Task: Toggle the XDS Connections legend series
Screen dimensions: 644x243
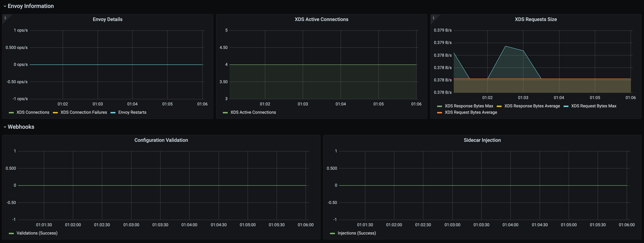Action: tap(33, 112)
